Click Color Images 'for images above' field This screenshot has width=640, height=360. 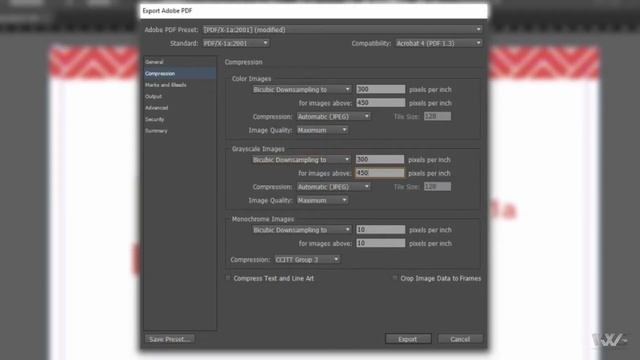[x=380, y=103]
